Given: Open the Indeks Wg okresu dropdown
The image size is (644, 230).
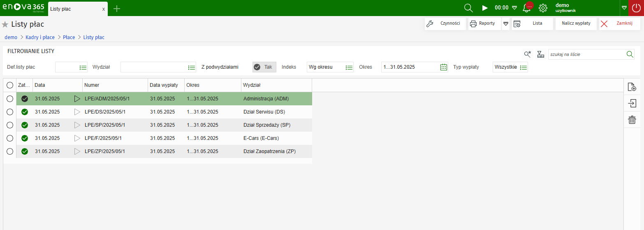Looking at the screenshot, I should [349, 67].
